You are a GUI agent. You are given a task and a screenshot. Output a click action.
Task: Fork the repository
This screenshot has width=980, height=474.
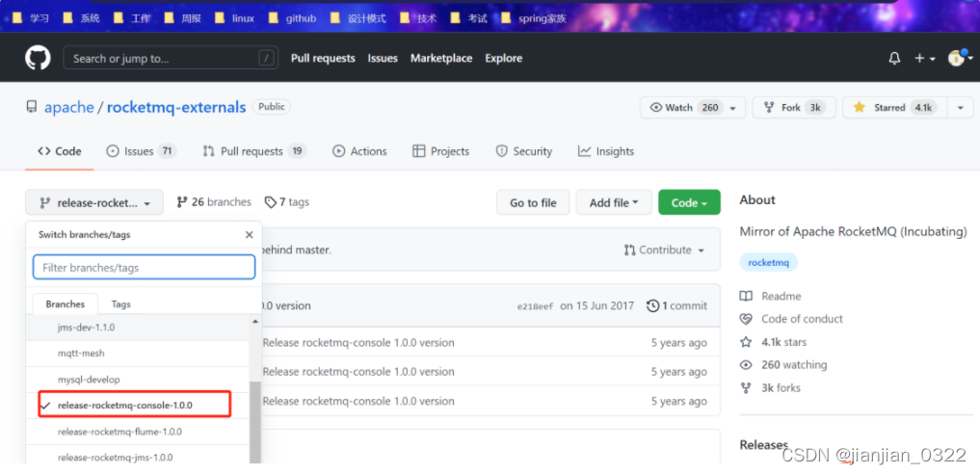click(794, 107)
